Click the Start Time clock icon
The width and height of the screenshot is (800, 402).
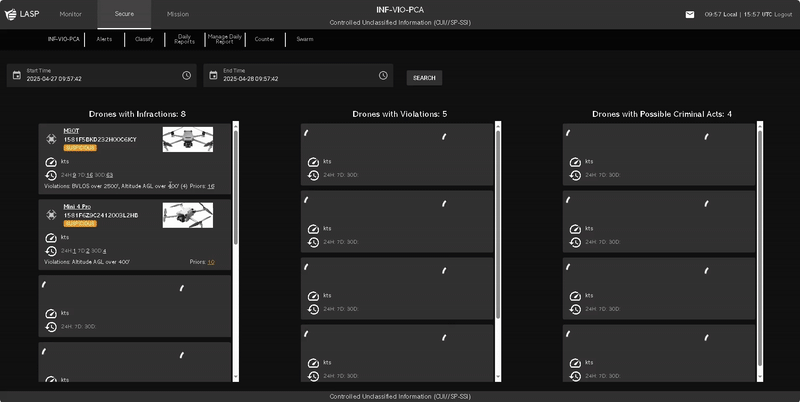187,76
